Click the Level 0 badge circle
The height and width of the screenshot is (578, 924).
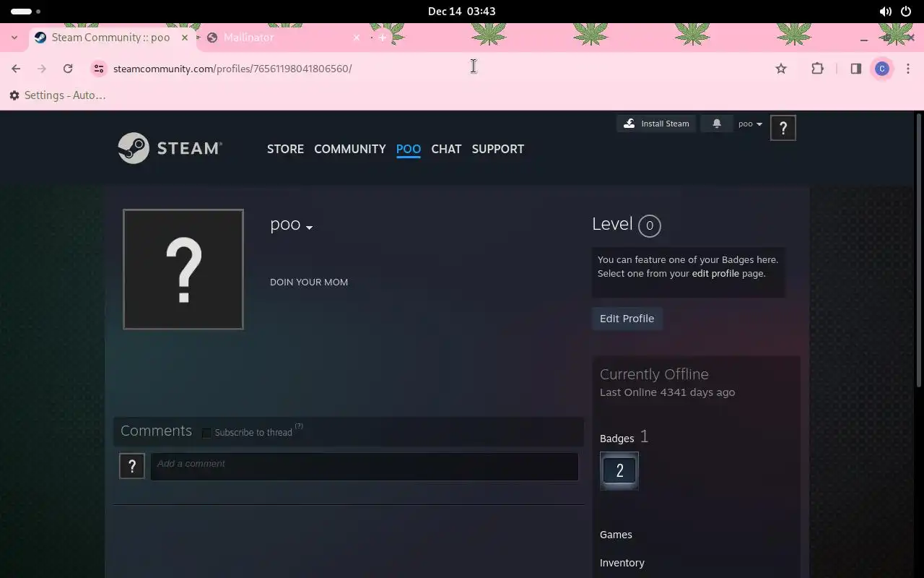pyautogui.click(x=649, y=225)
